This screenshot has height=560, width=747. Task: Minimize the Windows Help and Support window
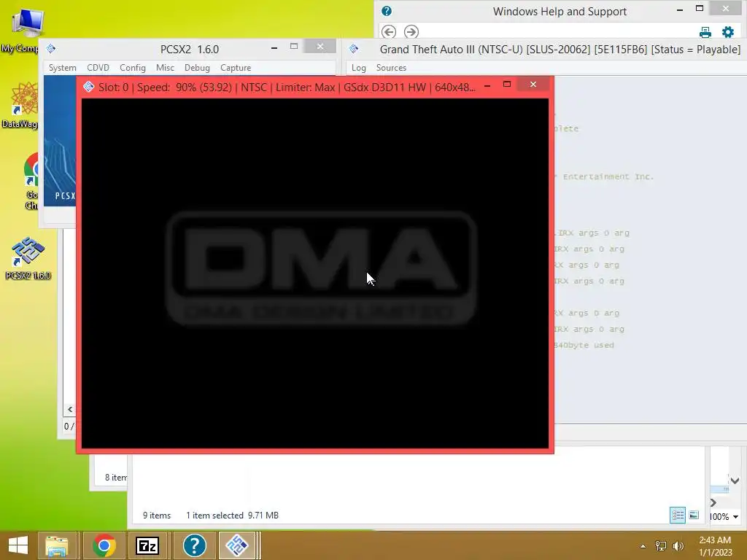click(x=680, y=9)
